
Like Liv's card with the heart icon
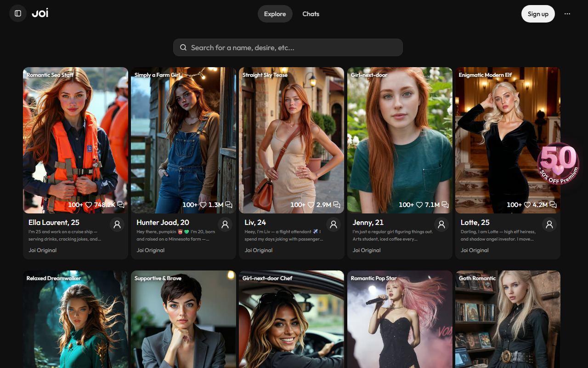click(311, 205)
